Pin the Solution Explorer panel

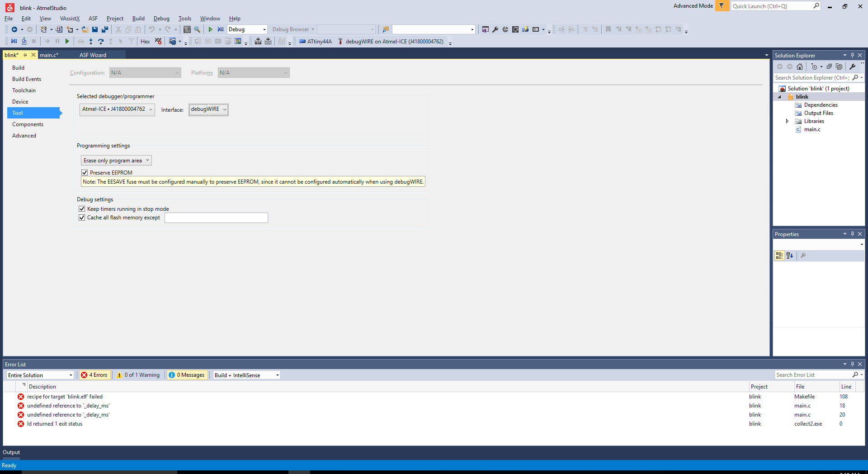(853, 55)
